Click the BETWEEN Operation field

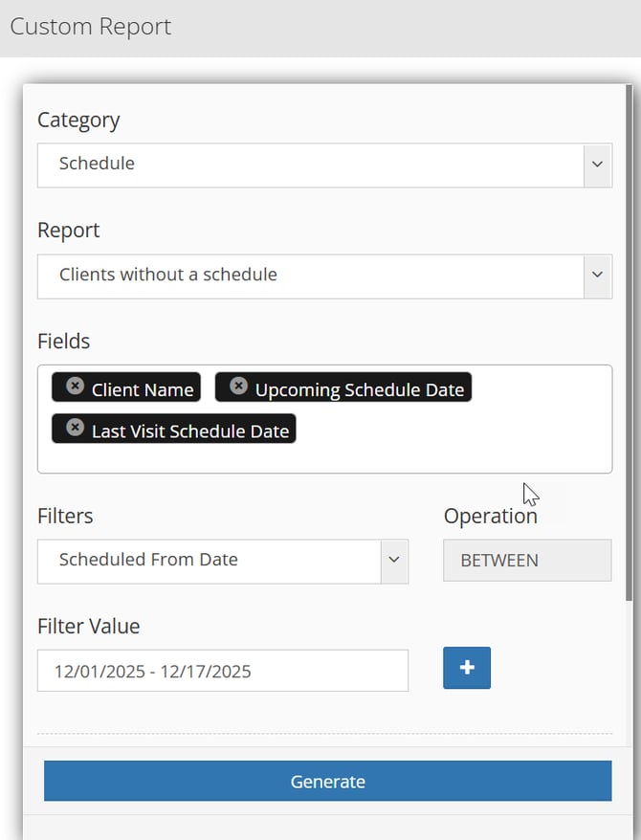click(x=526, y=561)
